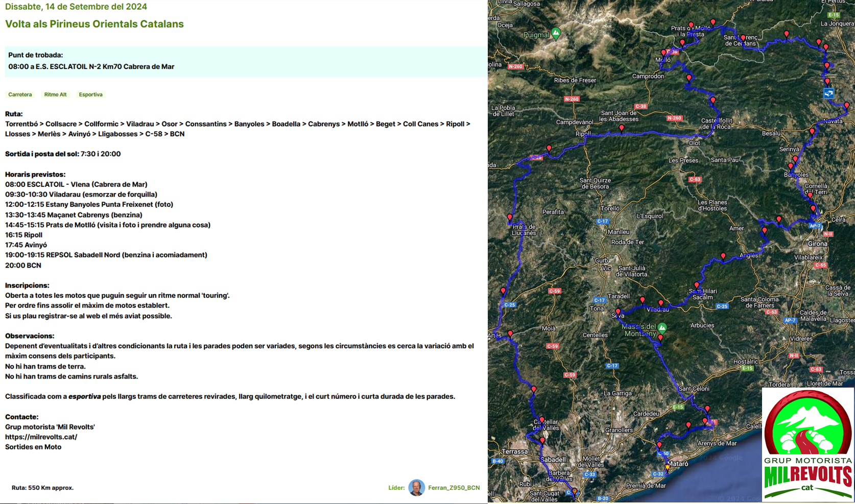Click the Massís del Montseny mountain marker
Viewport: 855px width, 504px height.
click(662, 327)
